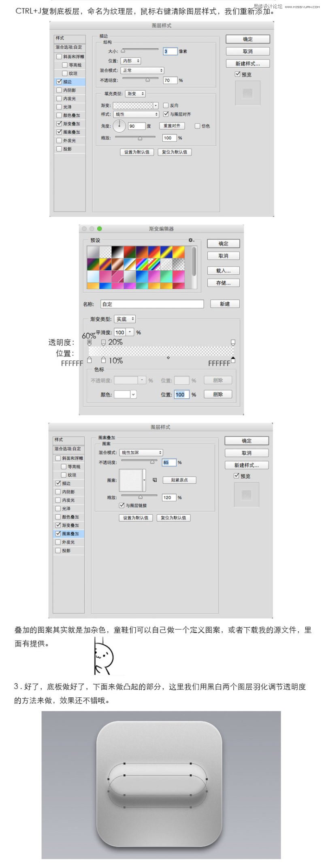The height and width of the screenshot is (868, 324).
Task: Click the angle dial in Stroke settings
Action: 119,126
